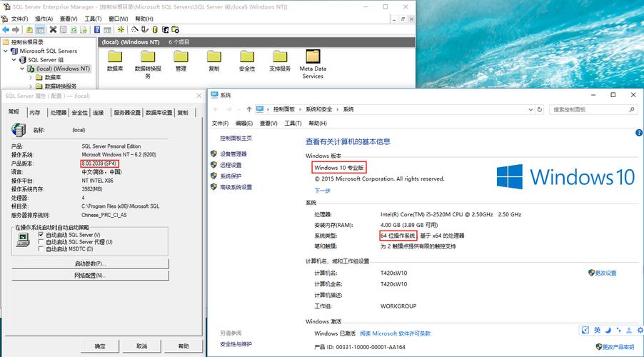Click the 取消 button in properties dialog

pyautogui.click(x=141, y=346)
